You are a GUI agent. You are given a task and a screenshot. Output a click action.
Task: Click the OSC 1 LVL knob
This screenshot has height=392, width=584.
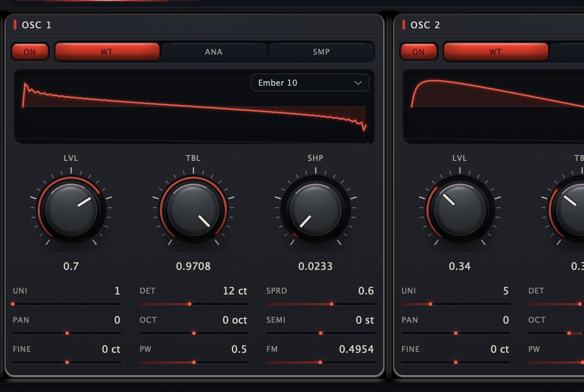71,210
